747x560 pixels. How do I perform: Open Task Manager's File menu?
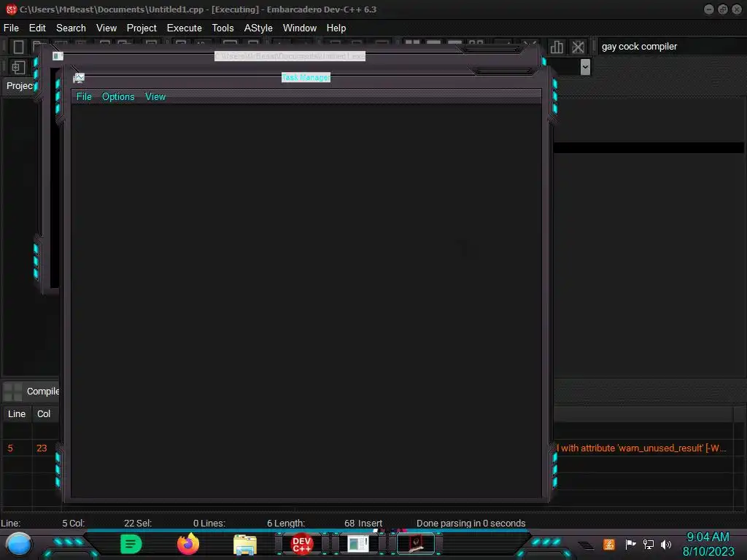point(84,97)
